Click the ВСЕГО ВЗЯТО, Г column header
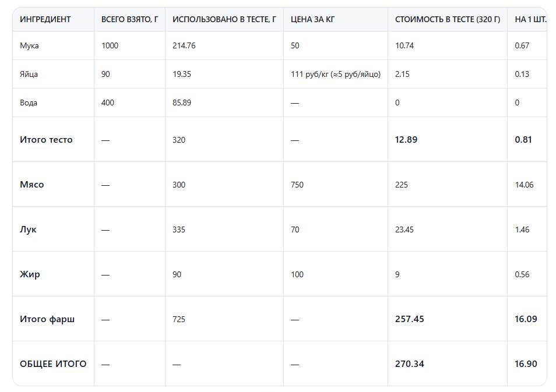Screen dimensions: 556x392 click(x=129, y=19)
